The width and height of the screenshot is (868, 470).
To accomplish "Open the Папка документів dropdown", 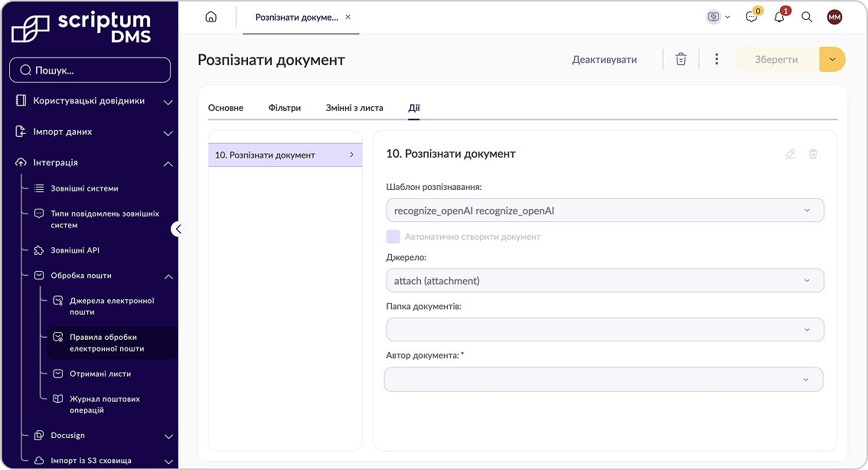I will pos(605,329).
